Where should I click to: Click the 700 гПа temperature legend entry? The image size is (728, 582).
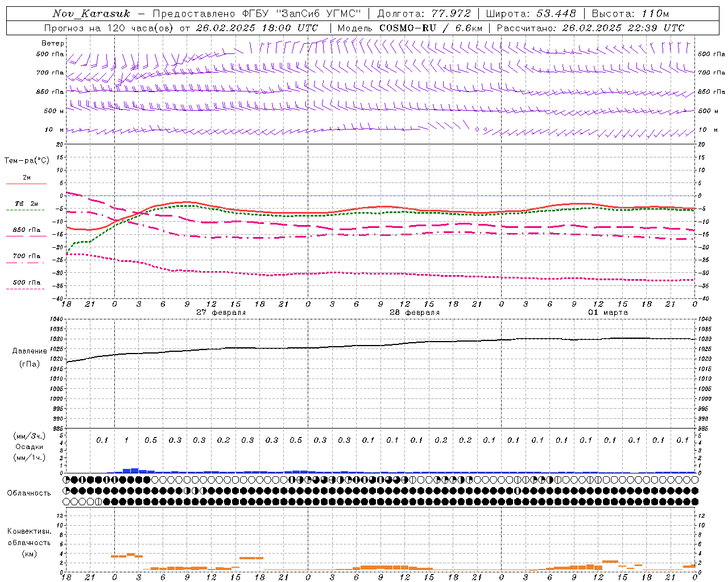pos(27,256)
